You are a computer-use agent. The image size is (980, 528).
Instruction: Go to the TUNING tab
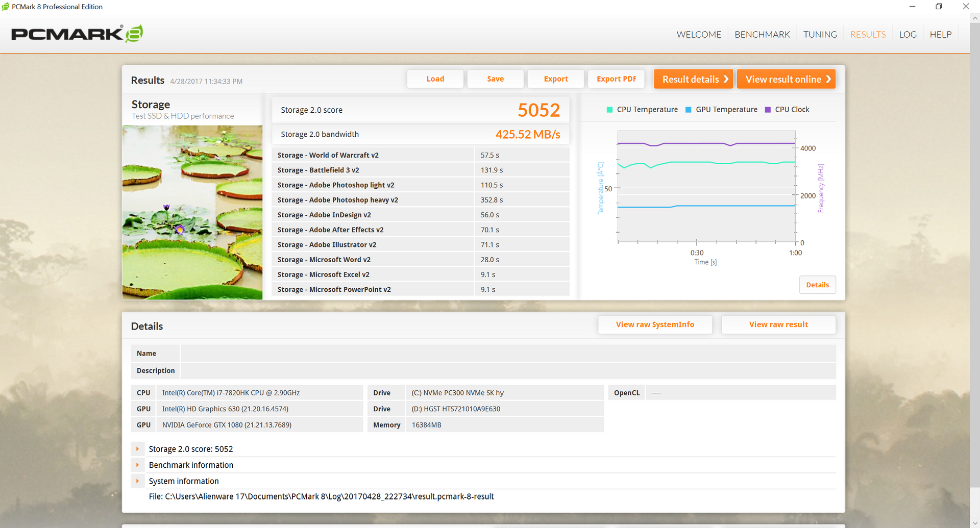820,34
